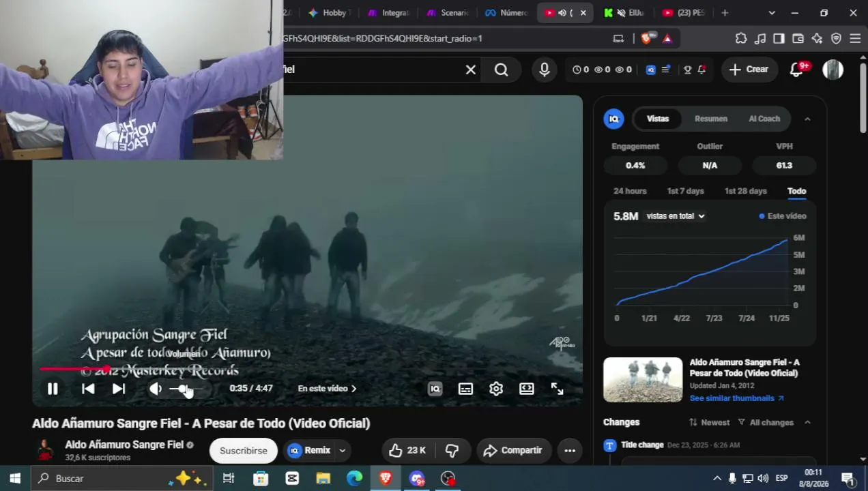868x491 pixels.
Task: Run search with the magnifier button
Action: click(502, 70)
